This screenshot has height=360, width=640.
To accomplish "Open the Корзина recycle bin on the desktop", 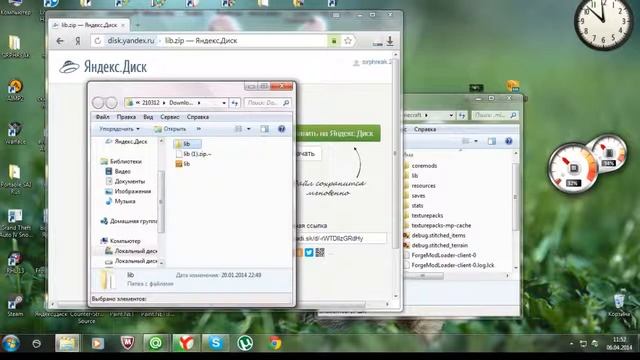I will [x=619, y=305].
